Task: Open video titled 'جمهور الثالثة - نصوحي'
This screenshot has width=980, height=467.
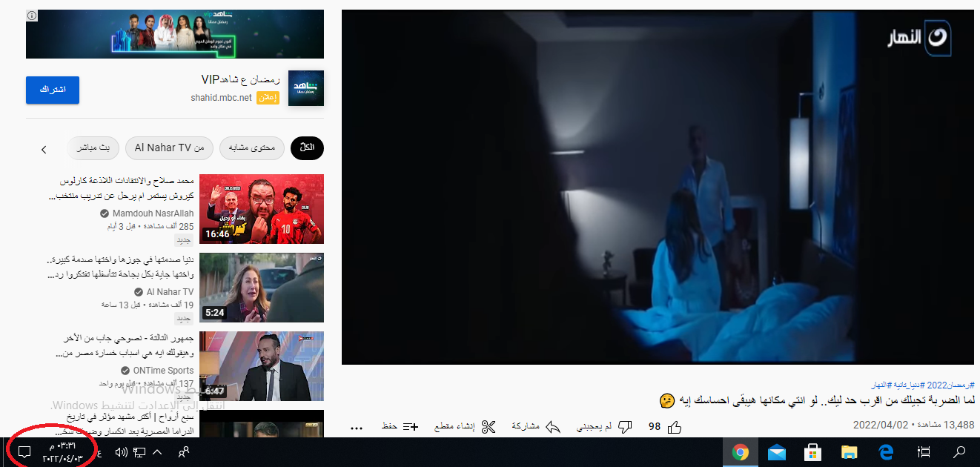Action: tap(125, 345)
